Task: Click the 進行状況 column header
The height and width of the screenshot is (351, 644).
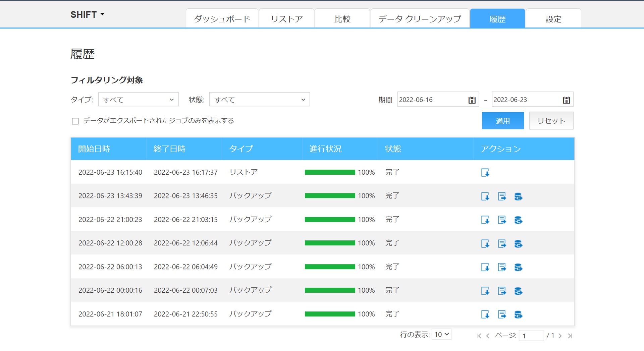Action: 340,149
